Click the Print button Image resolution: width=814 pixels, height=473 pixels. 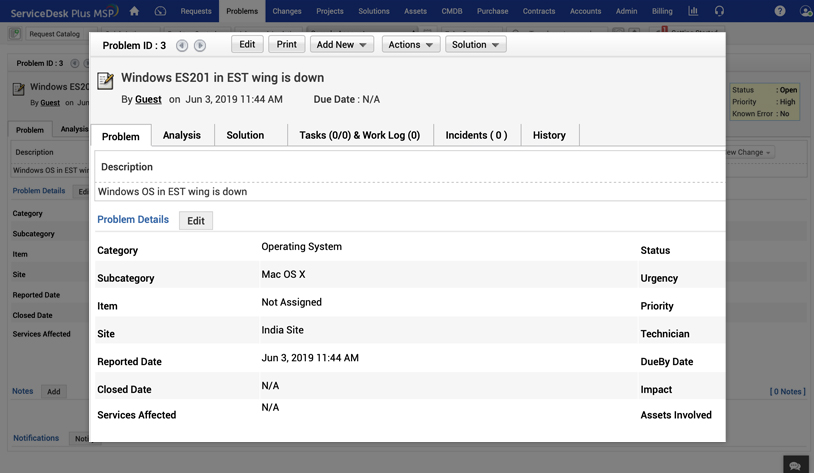pyautogui.click(x=287, y=45)
